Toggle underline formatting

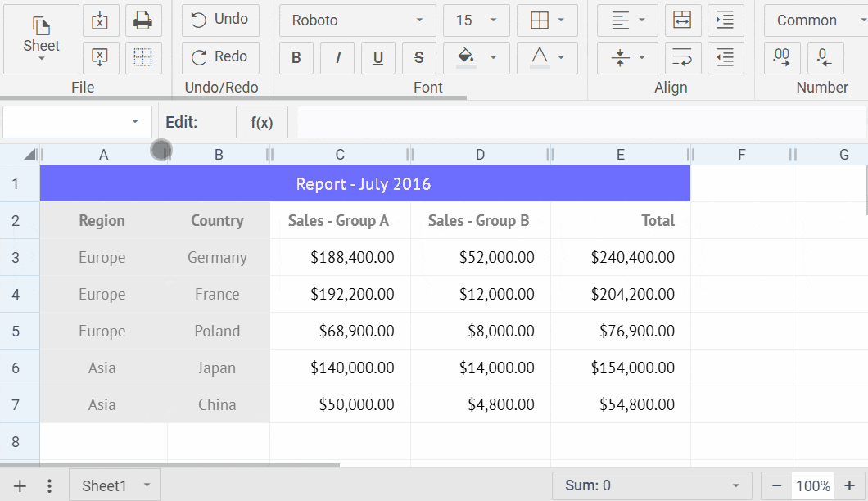(x=378, y=57)
